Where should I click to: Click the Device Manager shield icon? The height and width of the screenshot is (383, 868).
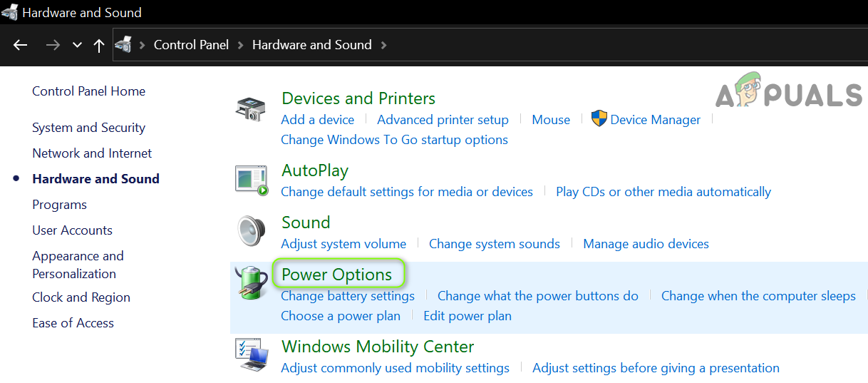599,119
